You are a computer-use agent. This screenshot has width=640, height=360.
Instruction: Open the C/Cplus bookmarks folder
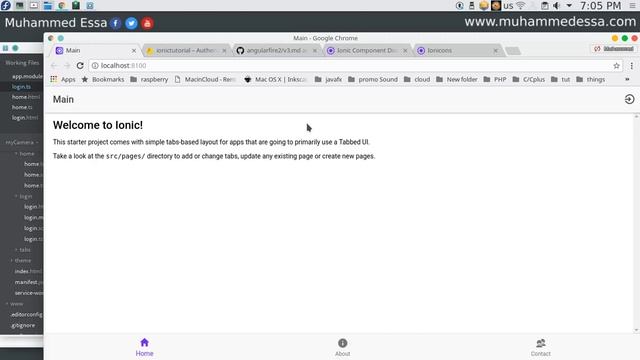(529, 79)
